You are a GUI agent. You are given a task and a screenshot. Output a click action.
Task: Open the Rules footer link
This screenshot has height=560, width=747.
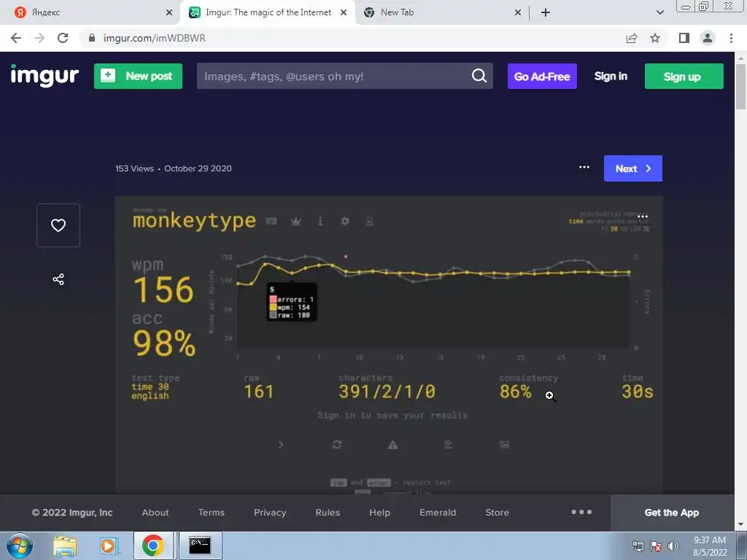pos(328,513)
